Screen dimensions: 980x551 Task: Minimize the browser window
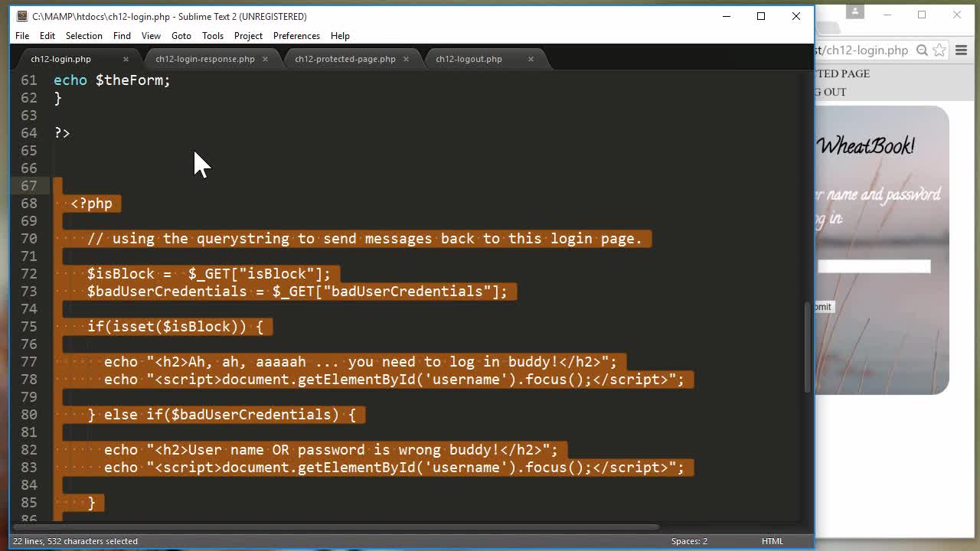coord(888,15)
